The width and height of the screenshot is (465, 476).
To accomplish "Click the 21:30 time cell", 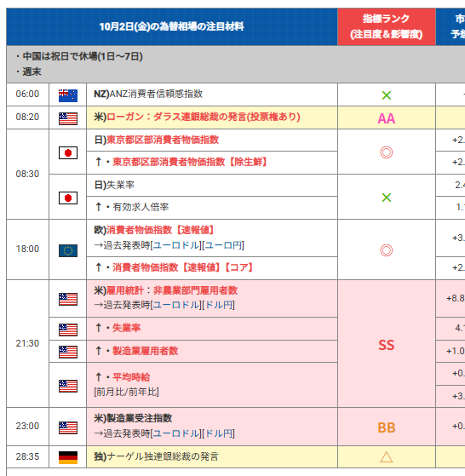I will pos(27,343).
